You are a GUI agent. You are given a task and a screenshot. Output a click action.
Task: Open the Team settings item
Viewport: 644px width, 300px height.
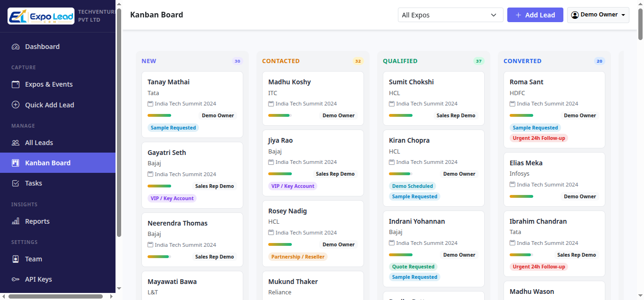pos(58,259)
